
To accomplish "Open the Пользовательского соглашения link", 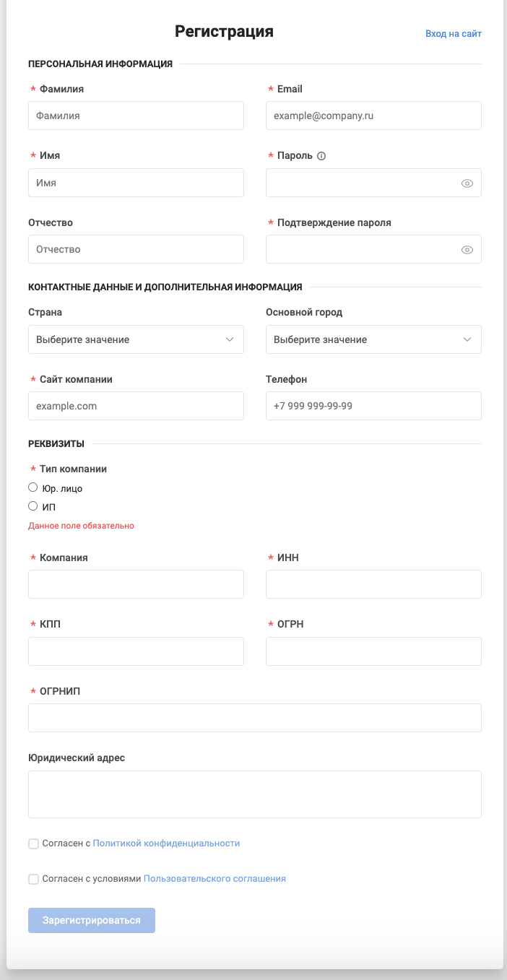I will coord(214,879).
